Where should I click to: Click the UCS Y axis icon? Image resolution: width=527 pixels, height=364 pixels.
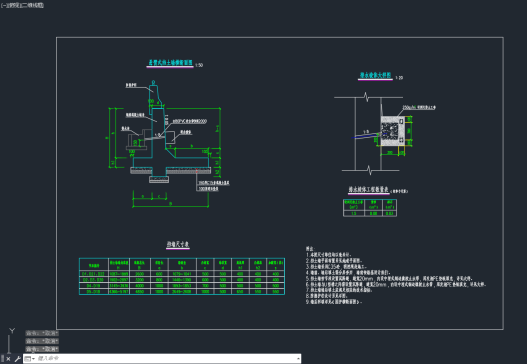coord(12,331)
